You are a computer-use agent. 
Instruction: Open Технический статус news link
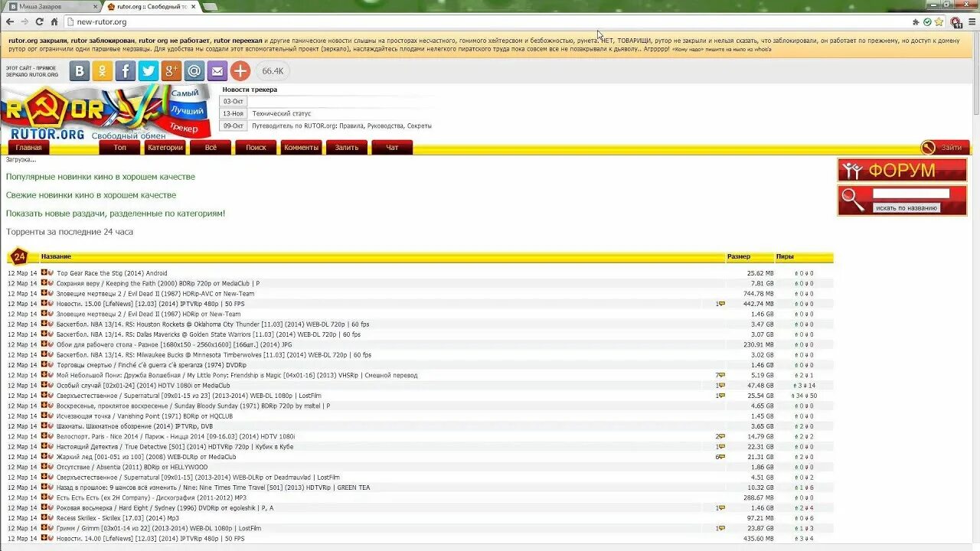(282, 113)
